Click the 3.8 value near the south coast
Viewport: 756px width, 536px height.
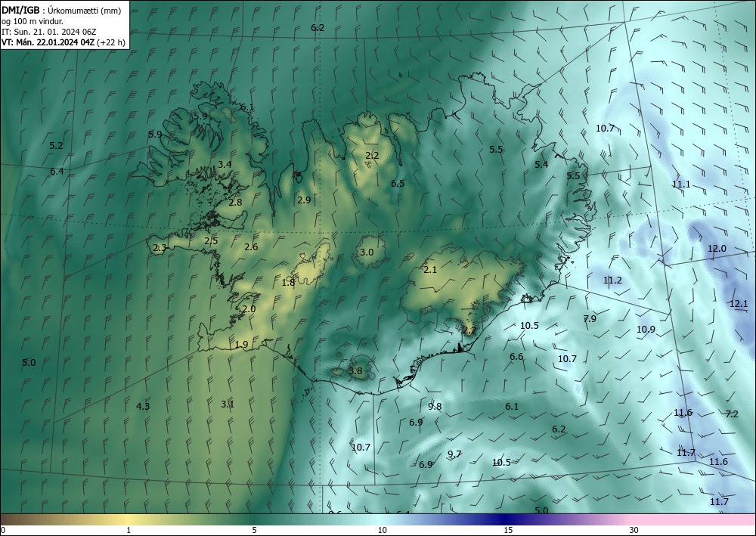coord(355,370)
